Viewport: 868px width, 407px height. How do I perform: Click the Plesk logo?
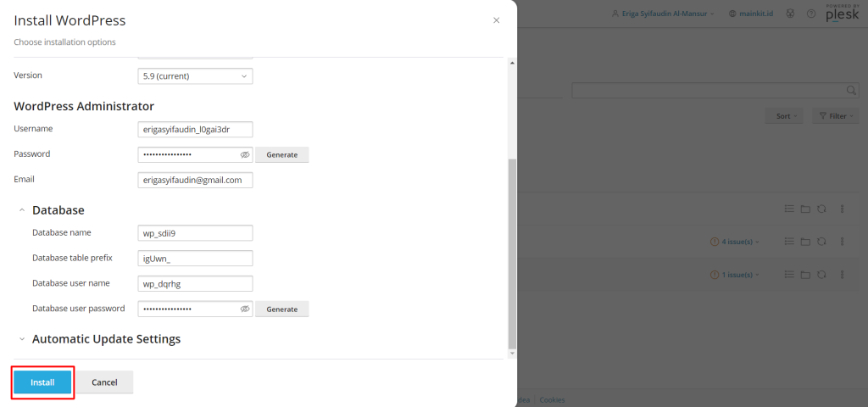[x=843, y=14]
